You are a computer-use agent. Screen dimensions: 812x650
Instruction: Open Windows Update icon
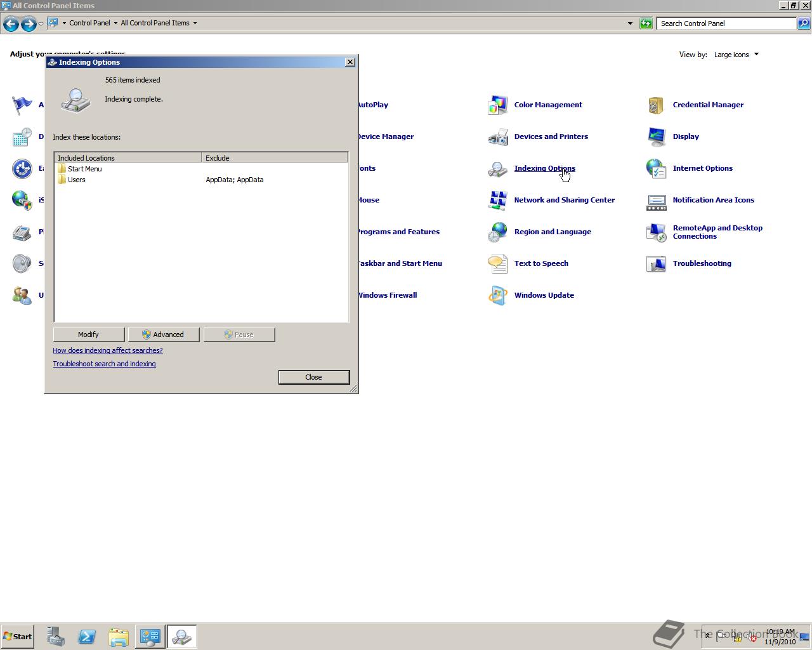498,295
